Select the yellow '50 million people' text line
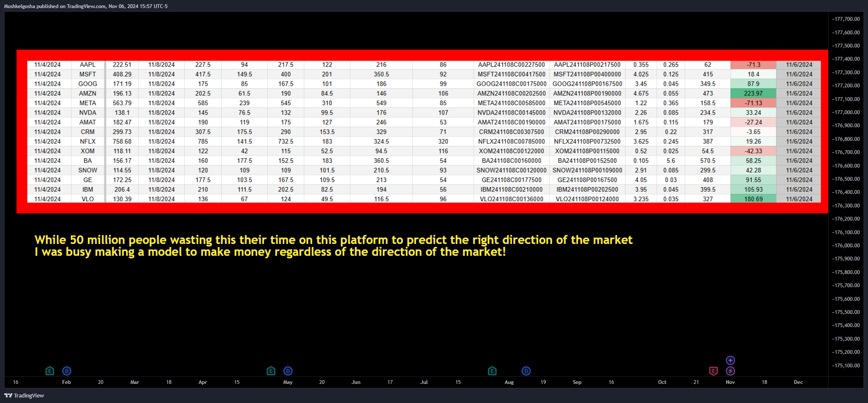The image size is (868, 403). tap(333, 240)
